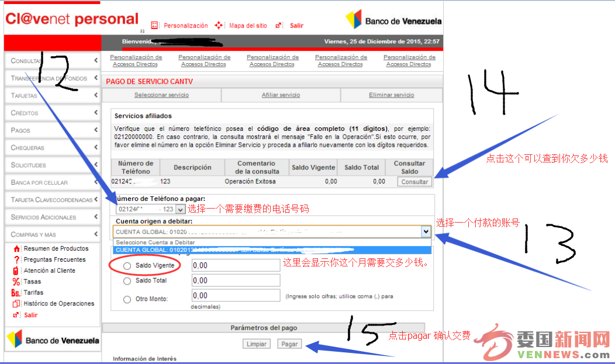Image resolution: width=615 pixels, height=364 pixels.
Task: Expand the Banca por Celular menu
Action: point(53,182)
